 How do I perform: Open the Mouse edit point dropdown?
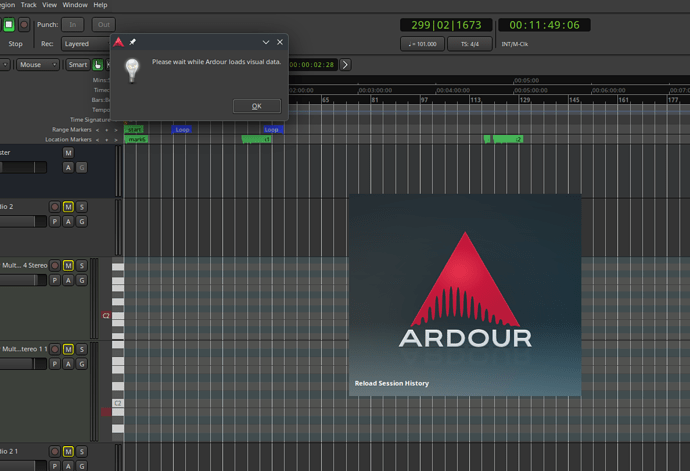pos(37,65)
